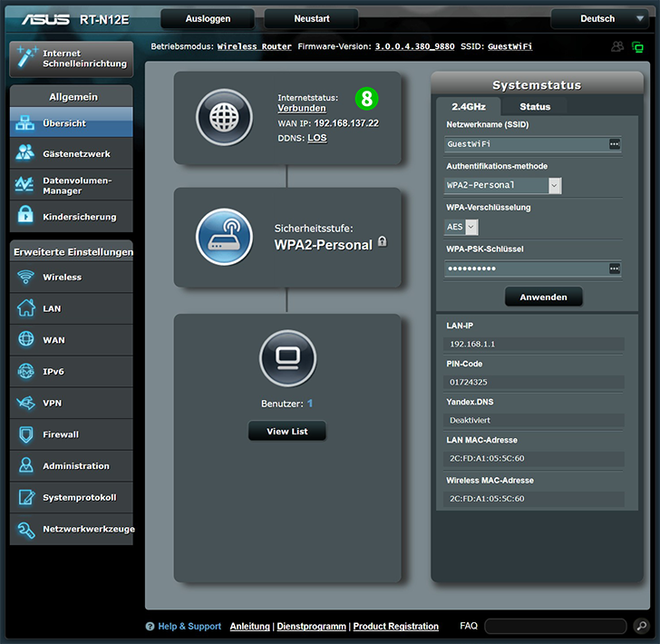The width and height of the screenshot is (660, 644).
Task: Click the Netzwerkwerkzeuge wrench icon
Action: [26, 530]
